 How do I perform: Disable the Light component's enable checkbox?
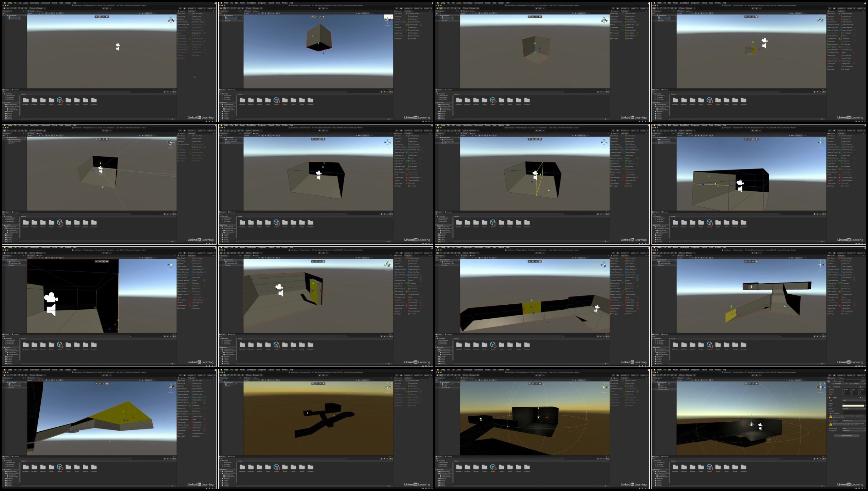pos(832,398)
